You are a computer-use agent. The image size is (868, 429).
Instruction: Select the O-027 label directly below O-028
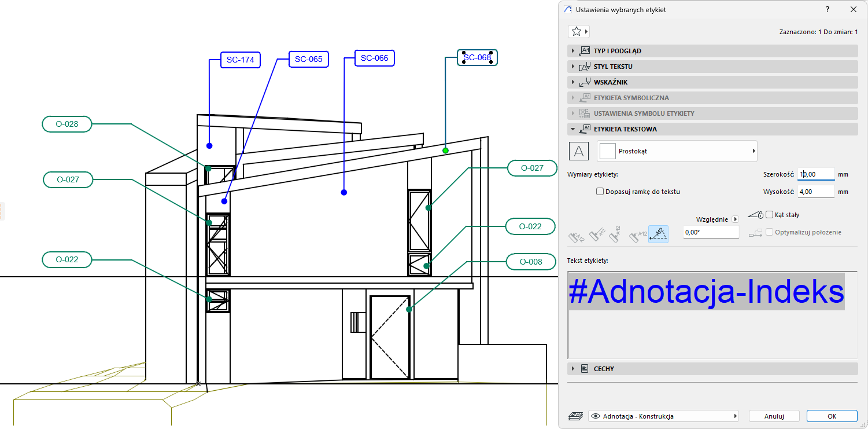(x=68, y=179)
